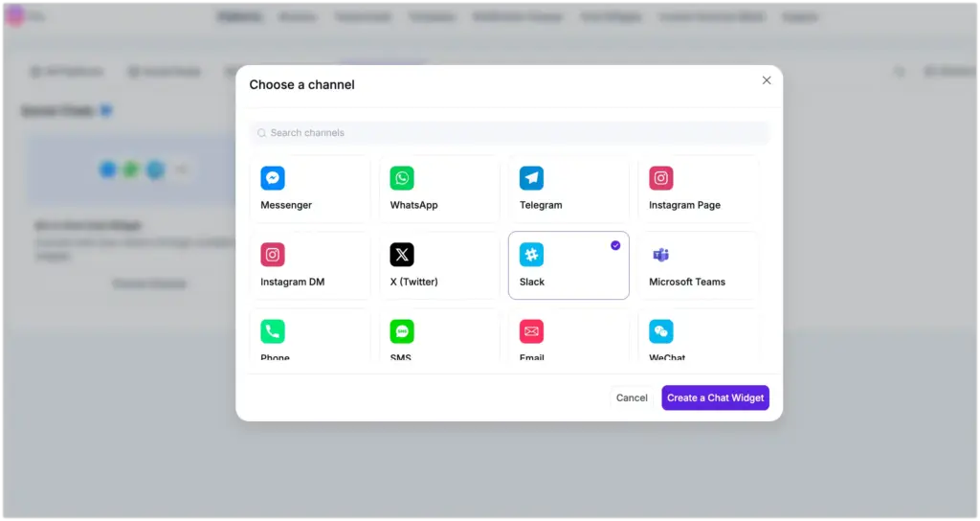
Task: Click the Choose a channel heading
Action: click(301, 85)
